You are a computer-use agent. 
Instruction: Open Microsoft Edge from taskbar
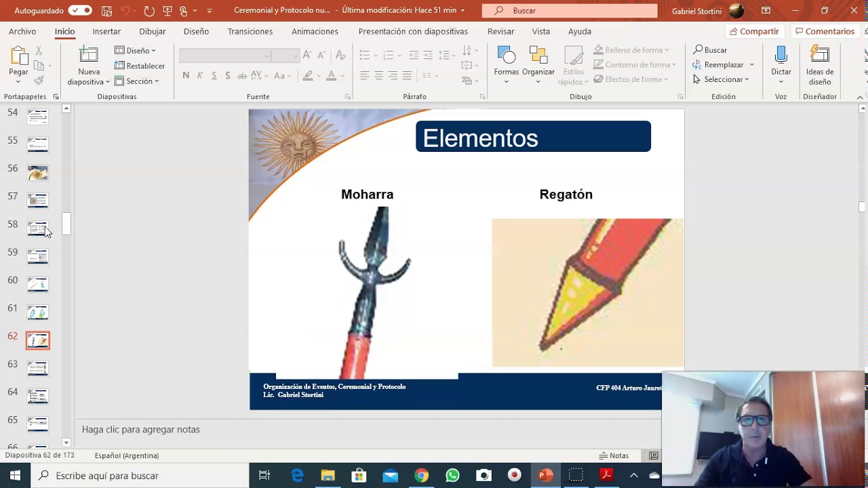[x=298, y=476]
